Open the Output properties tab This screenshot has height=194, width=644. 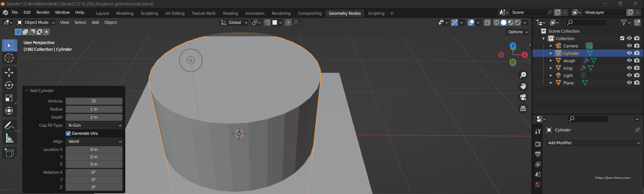click(x=538, y=154)
